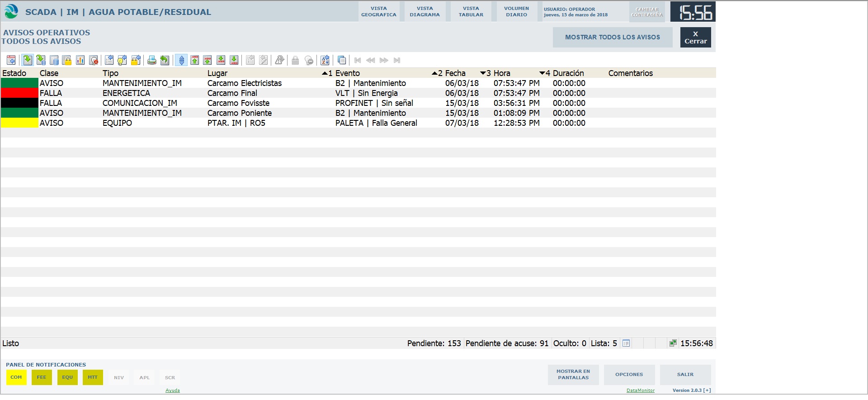Switch to Vista Geografica
The width and height of the screenshot is (868, 400).
coord(379,12)
